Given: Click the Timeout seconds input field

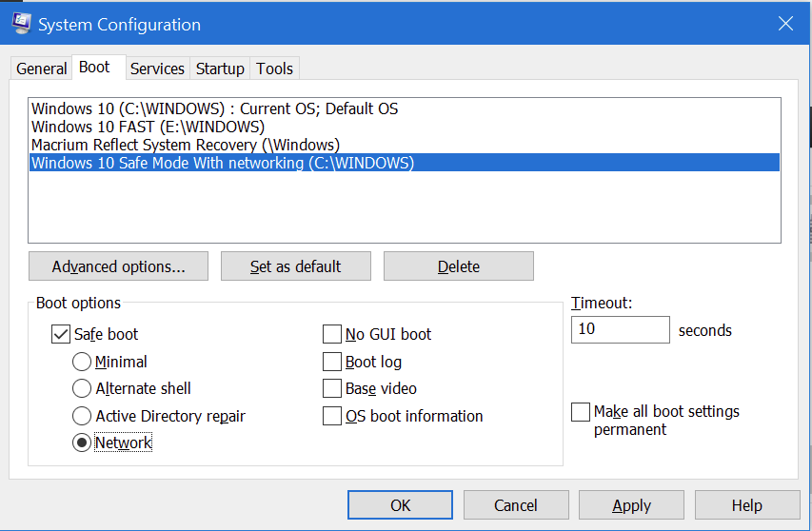Looking at the screenshot, I should click(621, 329).
